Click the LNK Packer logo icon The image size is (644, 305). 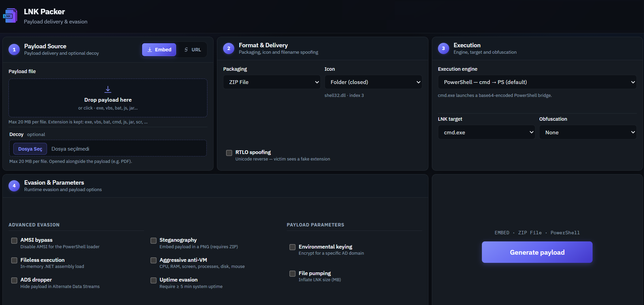10,16
